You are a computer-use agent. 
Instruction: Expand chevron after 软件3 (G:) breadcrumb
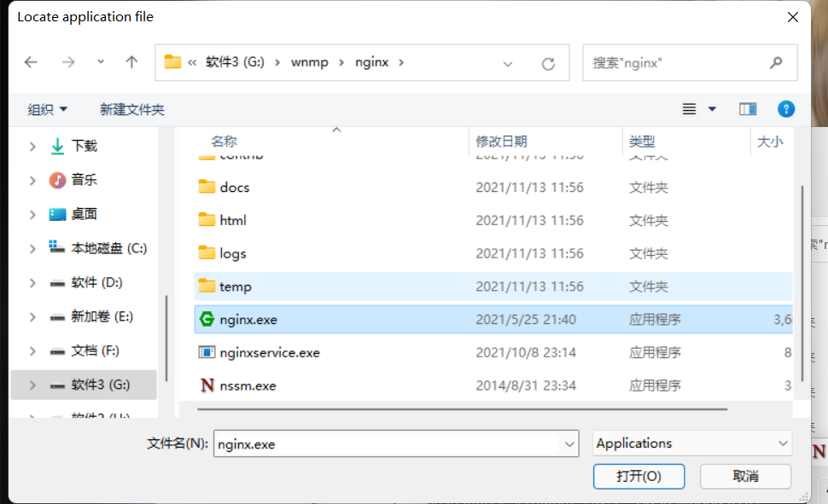pyautogui.click(x=277, y=63)
